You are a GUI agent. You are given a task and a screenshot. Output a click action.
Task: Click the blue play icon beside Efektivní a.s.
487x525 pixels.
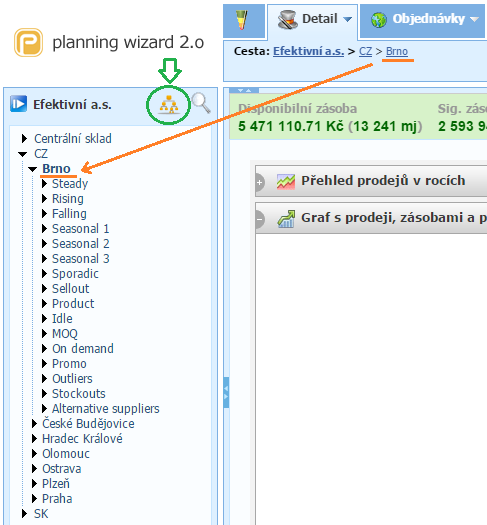pos(18,104)
